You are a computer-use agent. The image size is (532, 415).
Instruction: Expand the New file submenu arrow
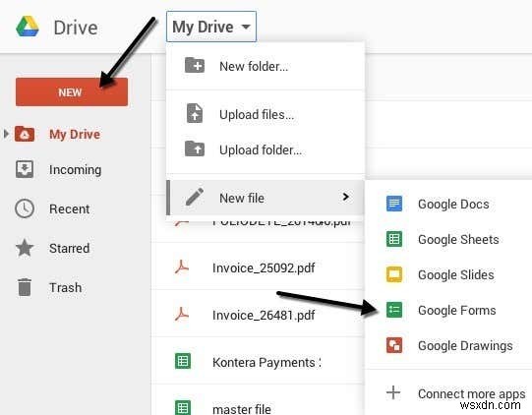[x=345, y=197]
